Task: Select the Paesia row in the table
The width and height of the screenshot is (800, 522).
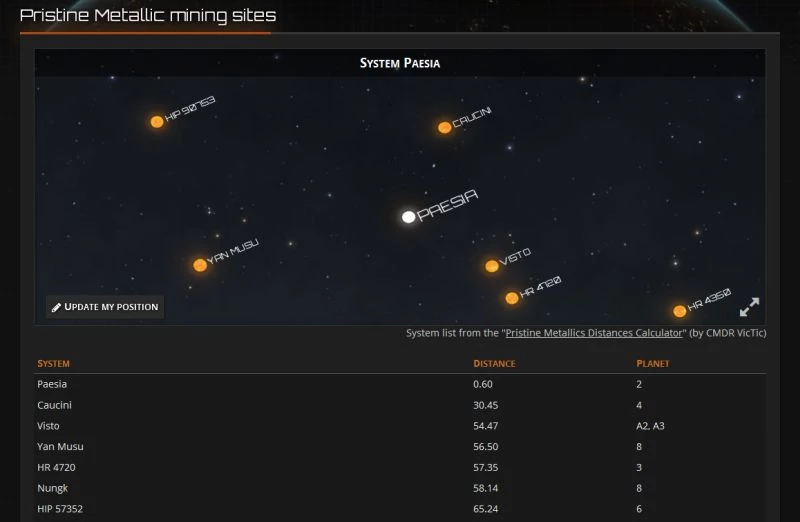Action: click(x=52, y=384)
